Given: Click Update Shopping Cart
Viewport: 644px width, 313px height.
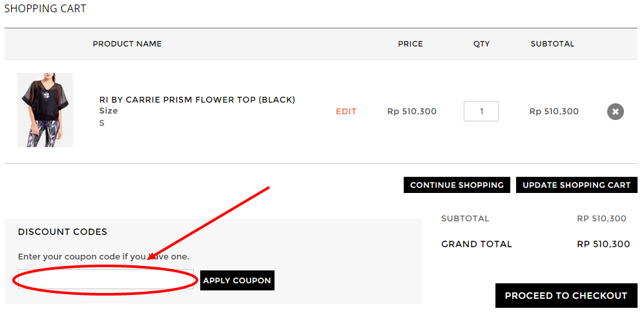Looking at the screenshot, I should point(576,185).
